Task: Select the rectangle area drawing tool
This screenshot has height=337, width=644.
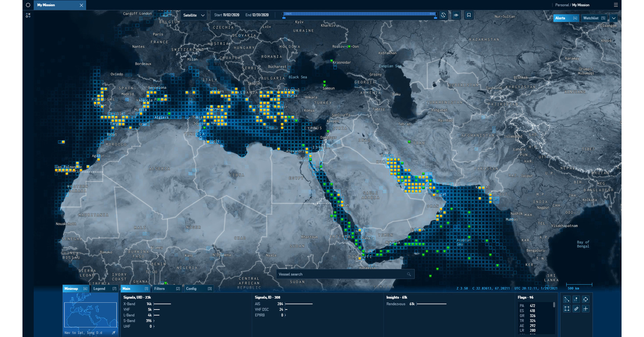Action: point(567,309)
